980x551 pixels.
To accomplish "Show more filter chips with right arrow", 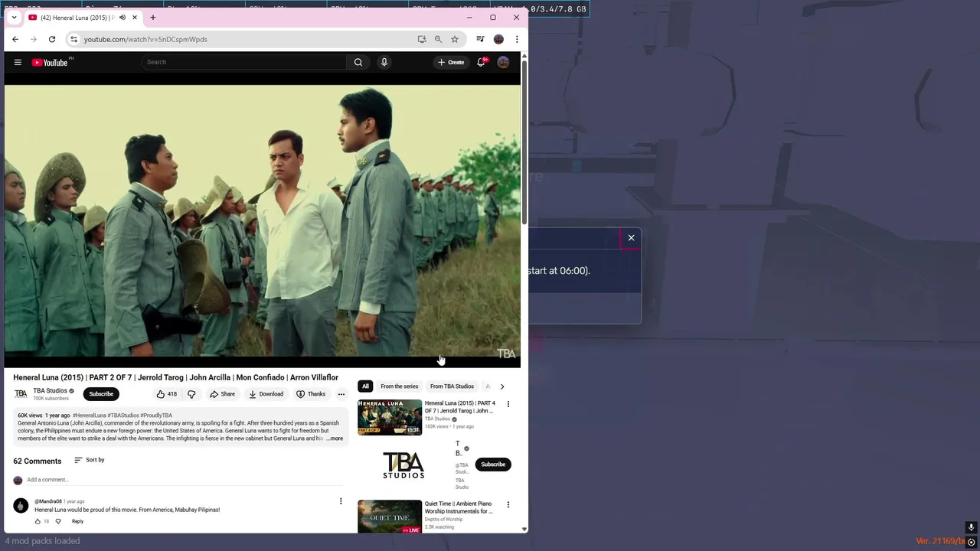I will click(x=502, y=386).
